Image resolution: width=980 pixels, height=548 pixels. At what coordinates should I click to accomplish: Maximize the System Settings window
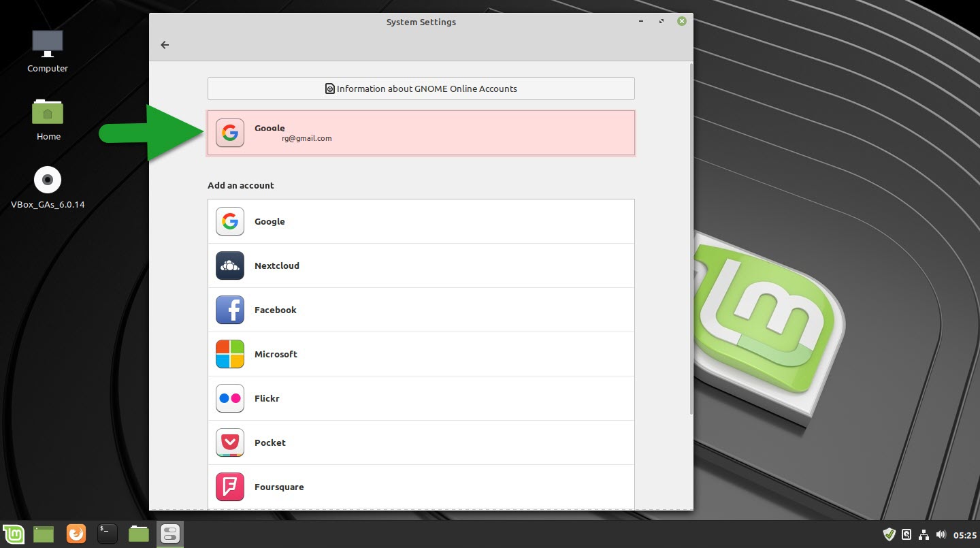[661, 22]
